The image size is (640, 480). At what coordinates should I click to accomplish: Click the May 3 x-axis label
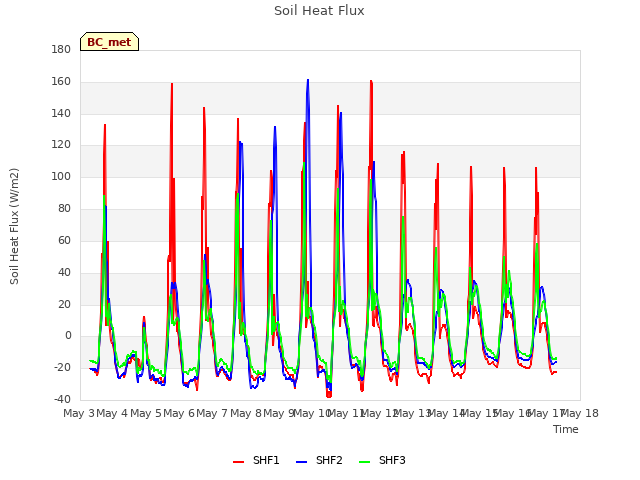[79, 413]
